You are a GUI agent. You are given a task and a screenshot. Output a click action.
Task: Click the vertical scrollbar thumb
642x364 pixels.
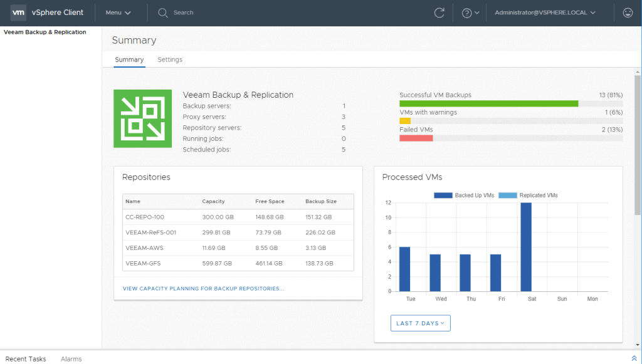click(x=638, y=145)
